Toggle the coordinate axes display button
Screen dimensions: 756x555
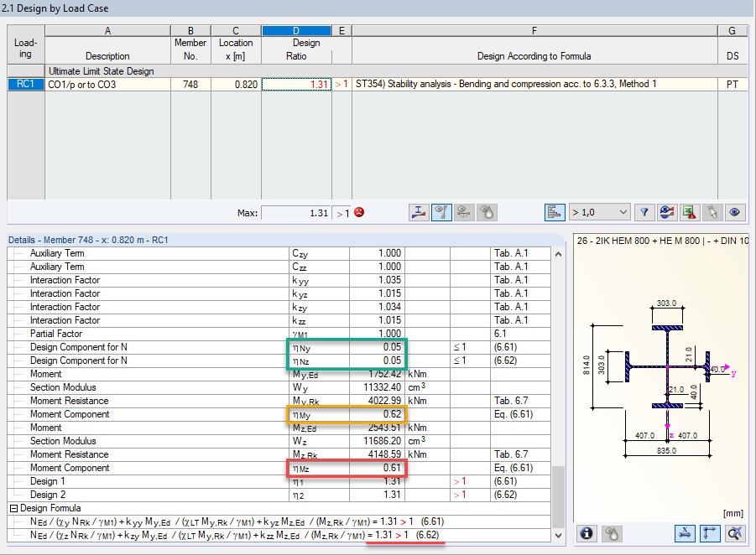[709, 533]
